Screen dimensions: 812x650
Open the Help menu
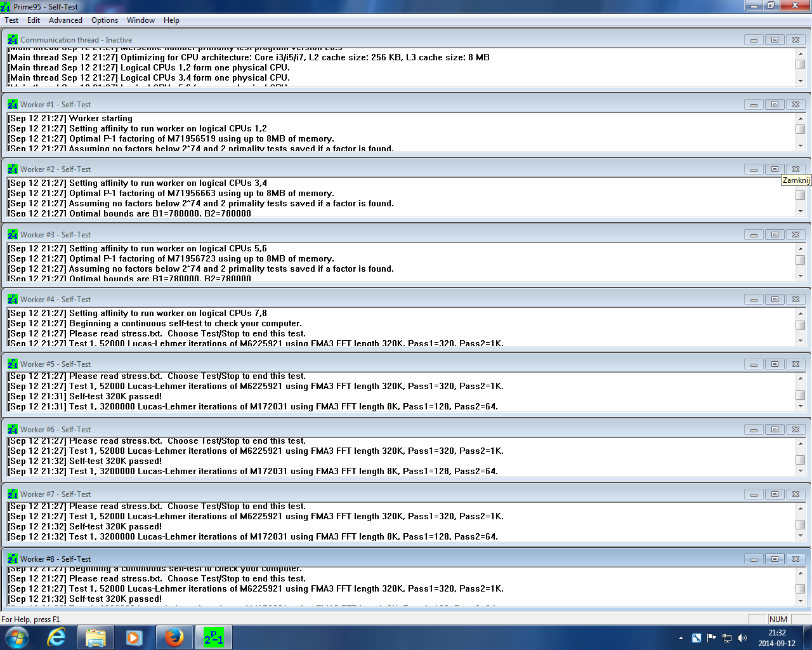pyautogui.click(x=171, y=20)
